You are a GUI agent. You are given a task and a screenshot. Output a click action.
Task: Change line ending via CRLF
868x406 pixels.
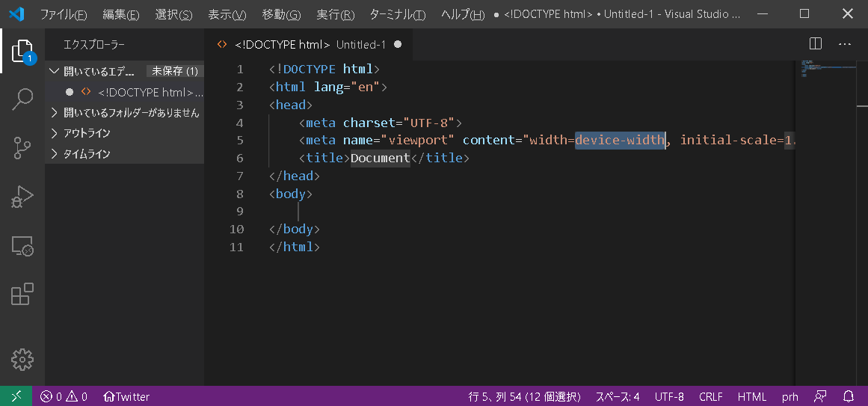pos(710,396)
